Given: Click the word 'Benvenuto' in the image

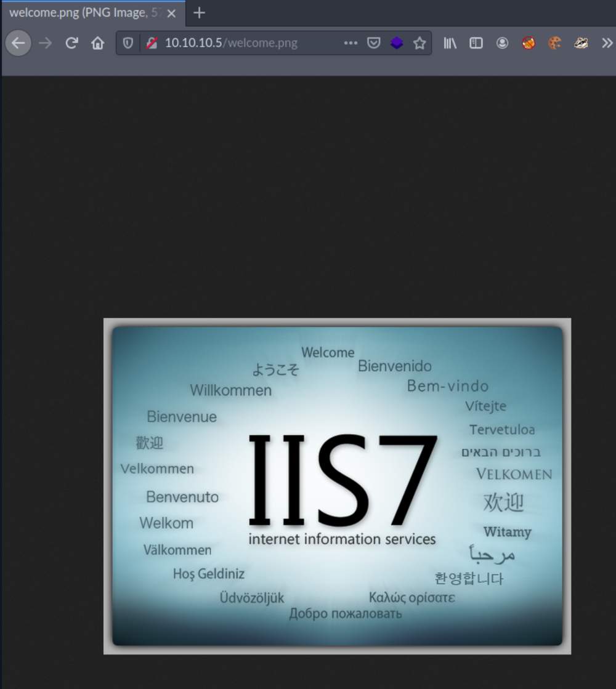Looking at the screenshot, I should click(182, 497).
